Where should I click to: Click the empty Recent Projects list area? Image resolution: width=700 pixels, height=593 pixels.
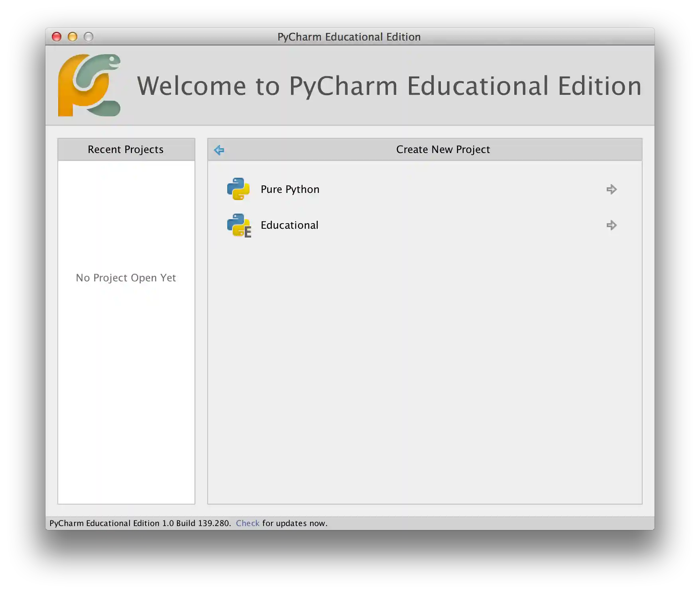pyautogui.click(x=126, y=379)
